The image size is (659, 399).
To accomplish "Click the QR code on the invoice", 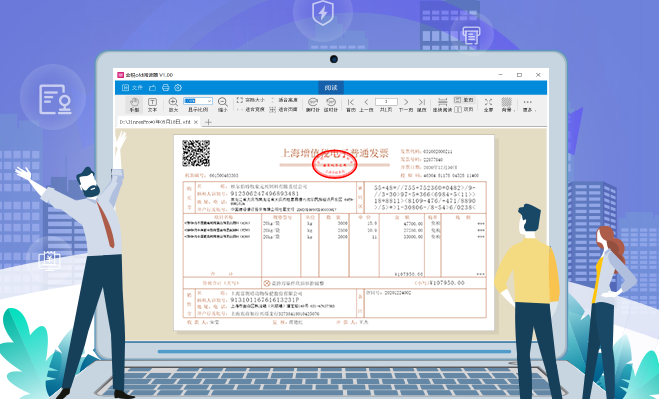I will tap(196, 153).
